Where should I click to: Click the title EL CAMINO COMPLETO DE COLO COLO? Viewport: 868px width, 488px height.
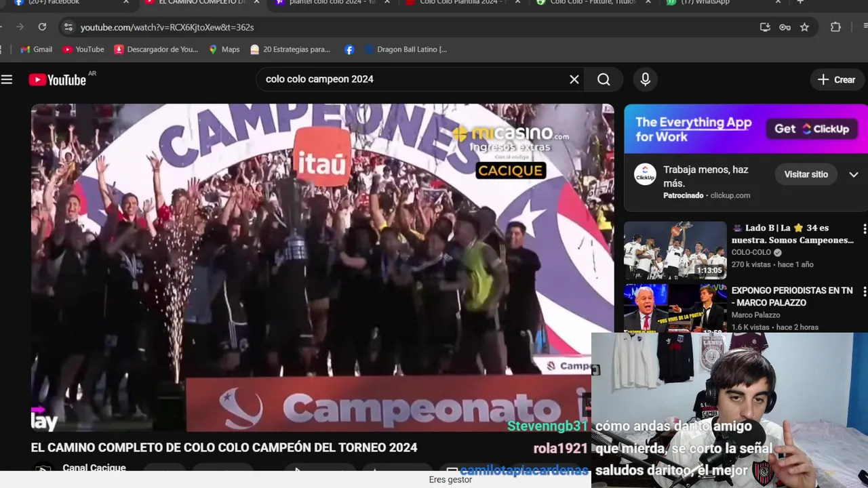click(x=224, y=447)
